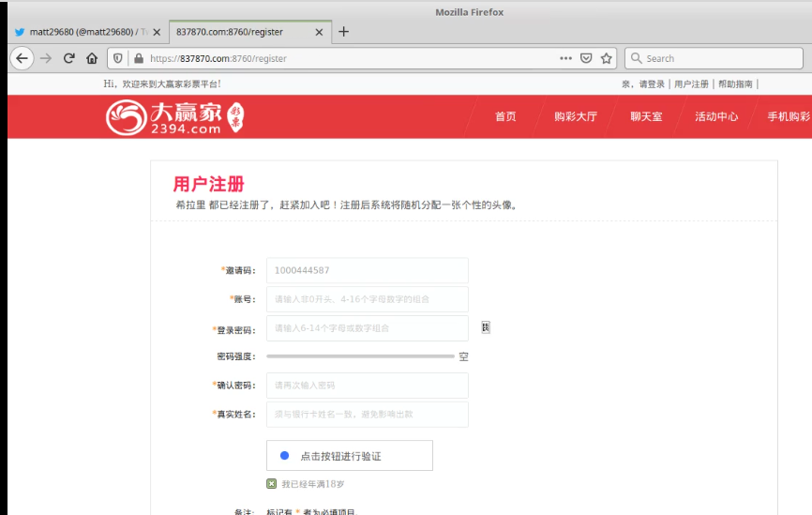Click the 用户注册 page heading
The height and width of the screenshot is (515, 812).
[x=208, y=184]
